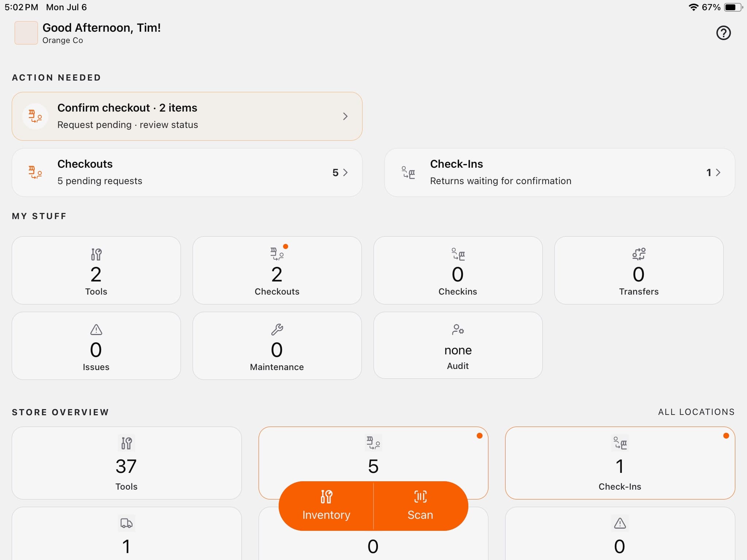Open the help question mark icon

click(723, 33)
